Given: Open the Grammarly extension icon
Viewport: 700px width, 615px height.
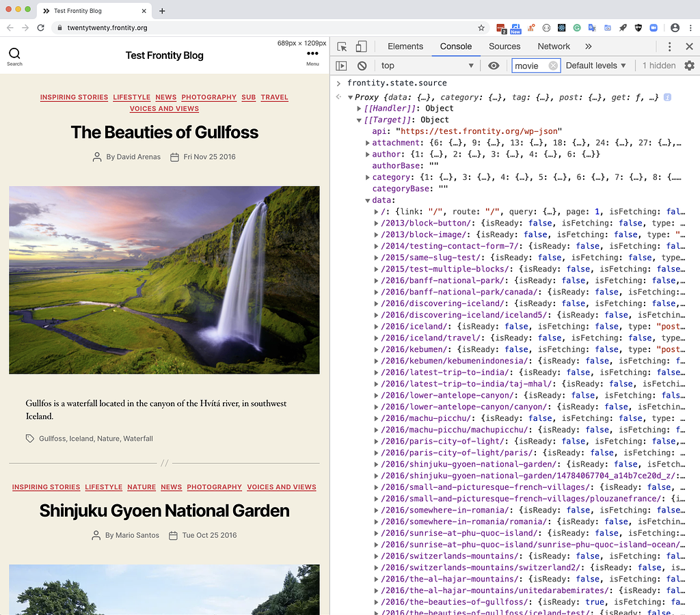Looking at the screenshot, I should coord(576,28).
